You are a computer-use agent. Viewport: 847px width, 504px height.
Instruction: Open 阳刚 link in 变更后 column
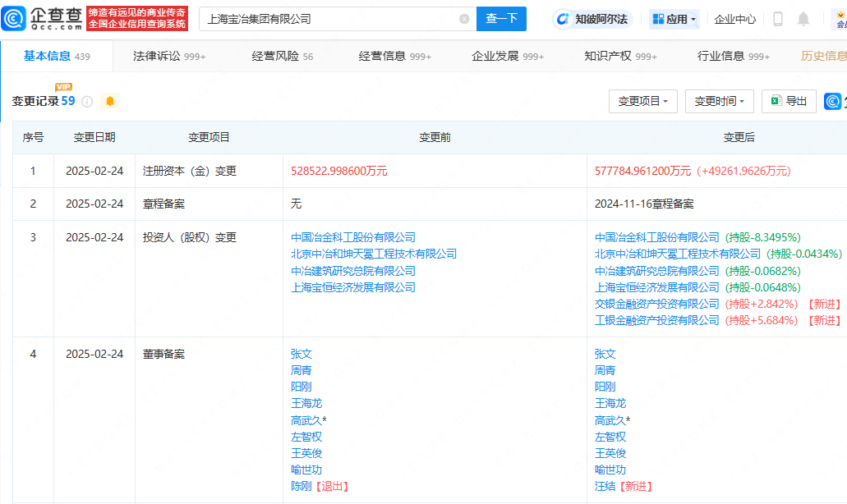pos(605,387)
